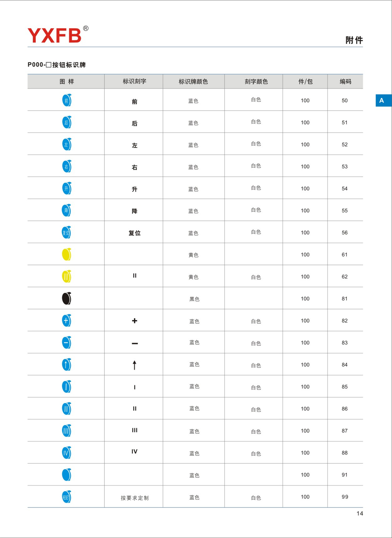Click the 标识牌颜色 column header
This screenshot has height=538, width=392.
pyautogui.click(x=193, y=82)
